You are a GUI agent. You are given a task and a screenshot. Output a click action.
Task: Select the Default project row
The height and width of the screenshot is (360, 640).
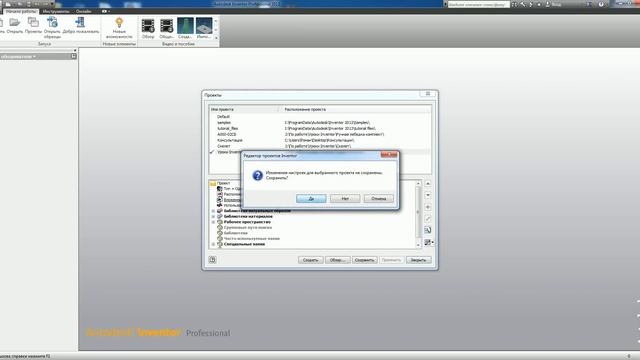[x=320, y=117]
